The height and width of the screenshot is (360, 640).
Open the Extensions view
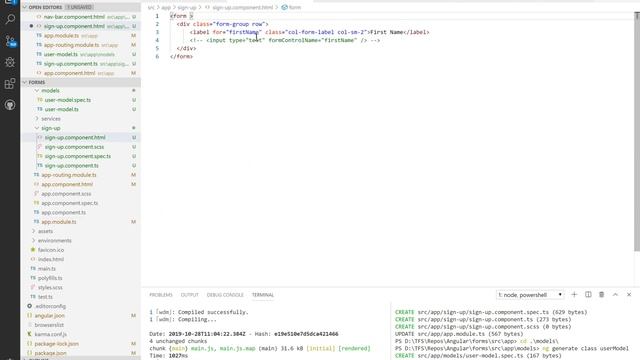click(10, 84)
